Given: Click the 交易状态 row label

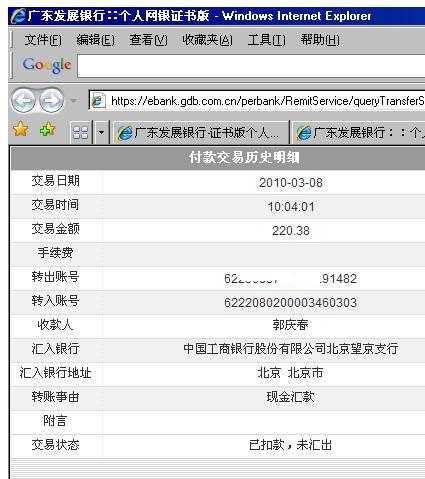Looking at the screenshot, I should click(55, 445).
